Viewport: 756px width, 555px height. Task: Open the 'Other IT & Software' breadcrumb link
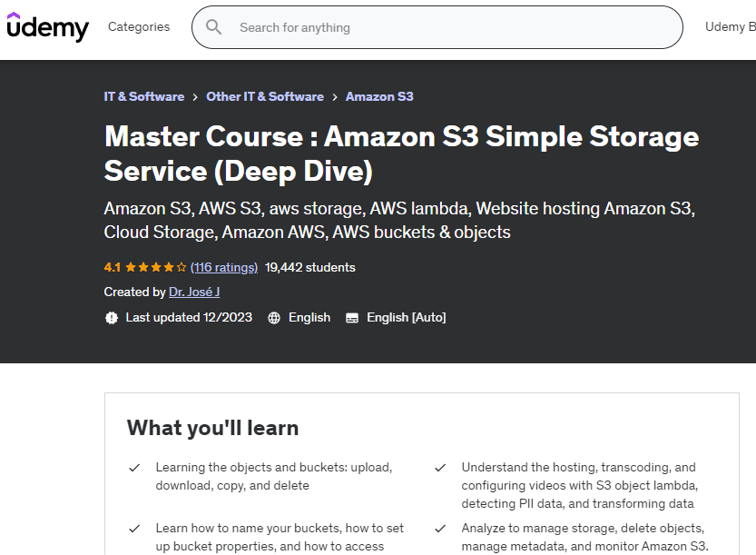coord(265,97)
